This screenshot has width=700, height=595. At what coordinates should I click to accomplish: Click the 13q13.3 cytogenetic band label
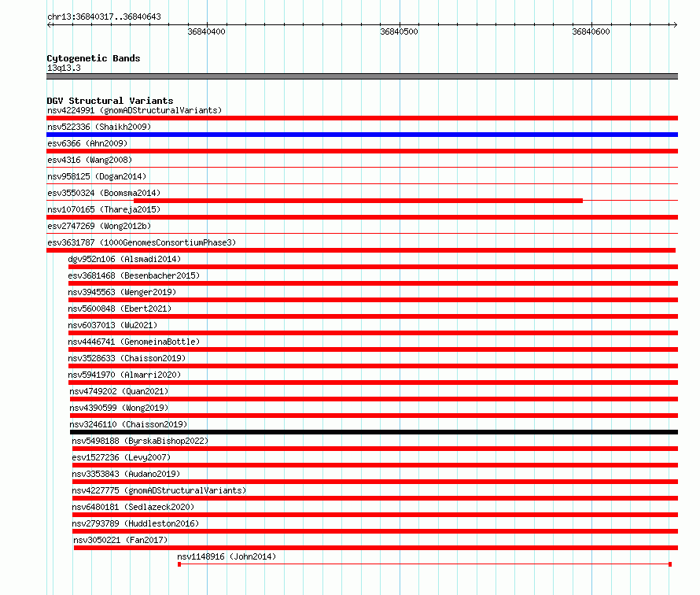64,68
